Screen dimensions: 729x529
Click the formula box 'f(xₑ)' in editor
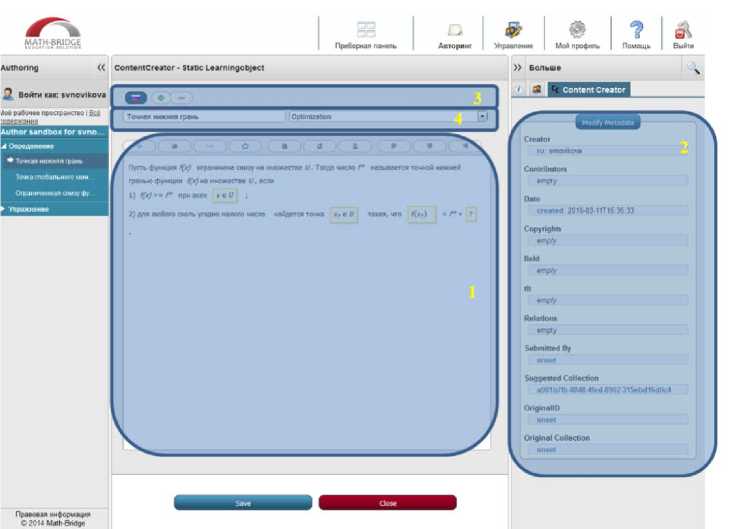pos(422,214)
